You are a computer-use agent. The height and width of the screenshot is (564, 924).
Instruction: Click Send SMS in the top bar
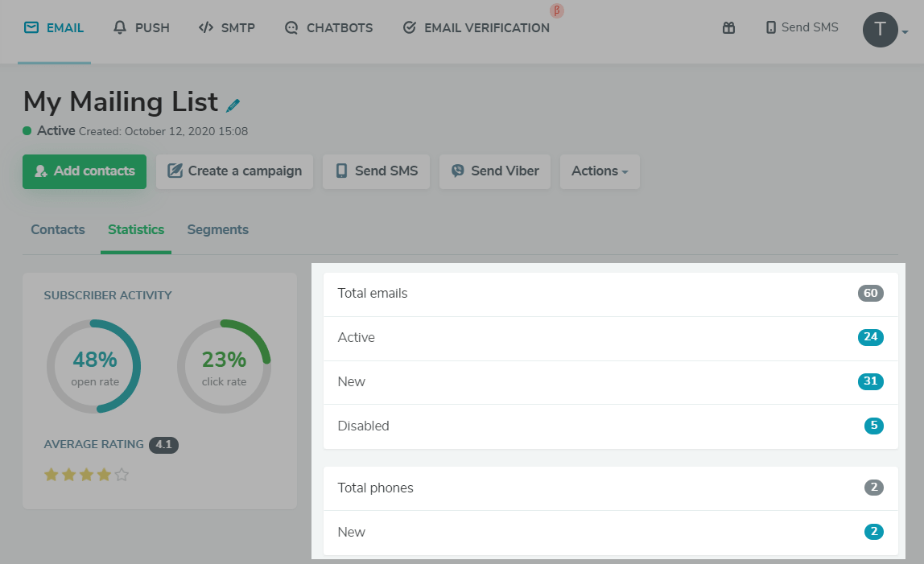[x=802, y=28]
